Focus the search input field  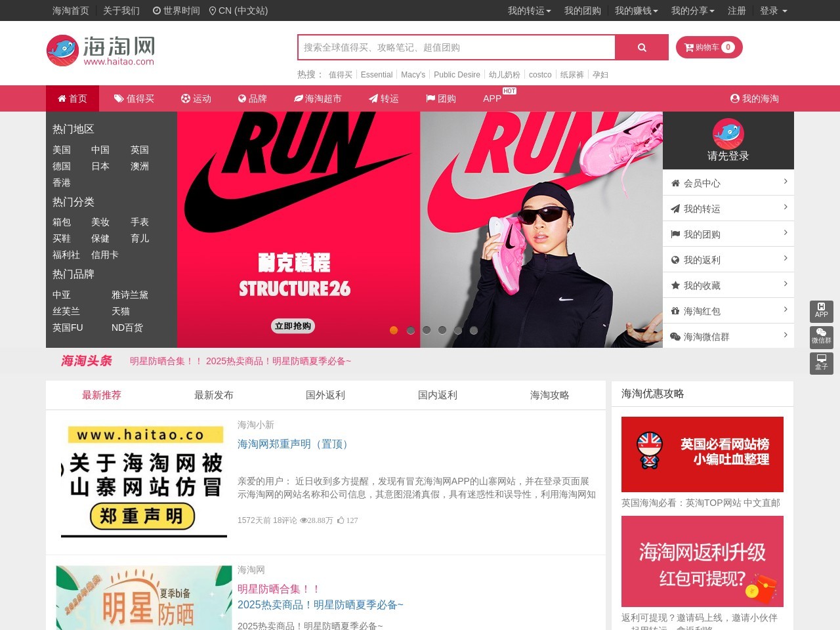pyautogui.click(x=457, y=47)
